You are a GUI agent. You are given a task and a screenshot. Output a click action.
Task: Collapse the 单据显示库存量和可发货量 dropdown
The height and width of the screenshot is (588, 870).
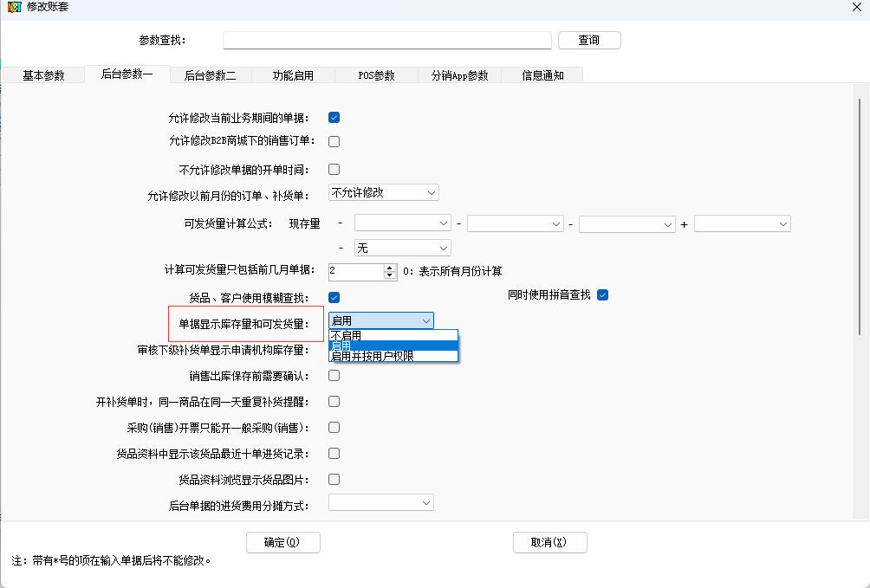click(426, 320)
